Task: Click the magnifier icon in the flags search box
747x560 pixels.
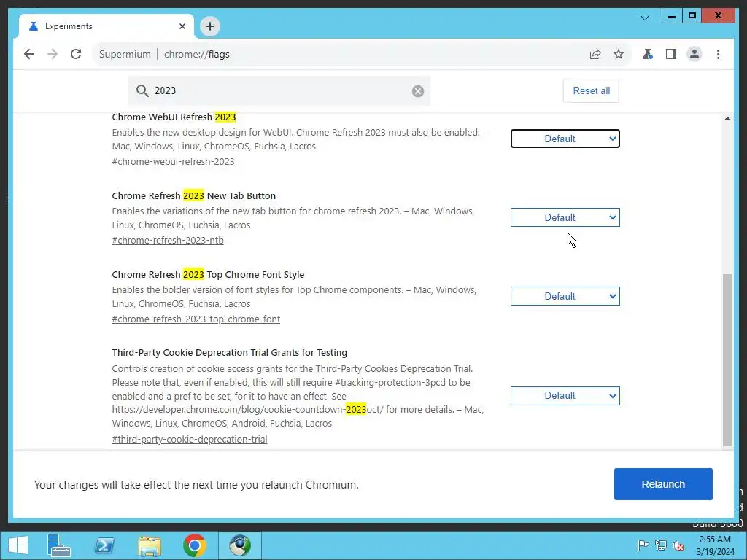Action: 142,90
